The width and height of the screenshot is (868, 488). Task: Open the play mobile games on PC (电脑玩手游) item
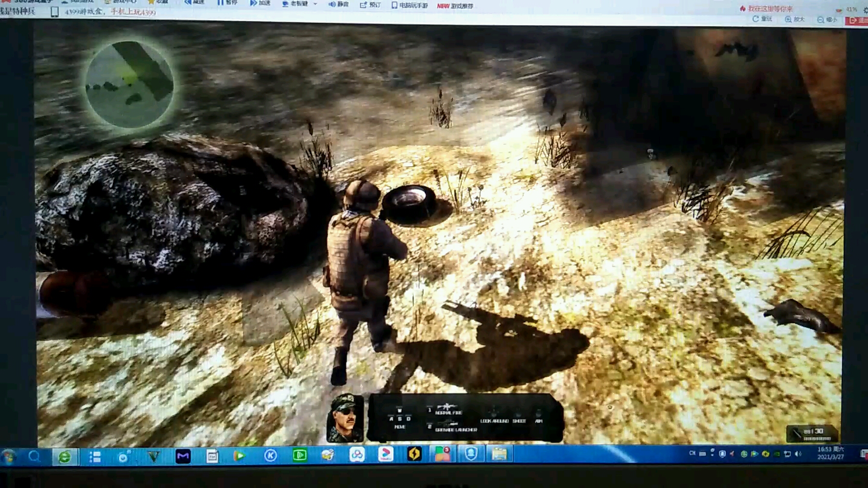tap(409, 5)
